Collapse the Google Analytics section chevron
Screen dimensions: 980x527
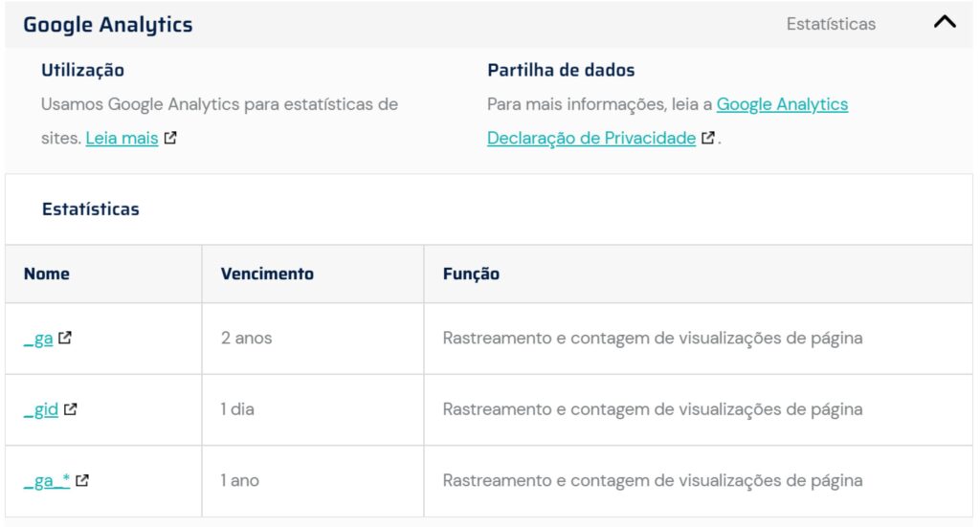tap(944, 23)
